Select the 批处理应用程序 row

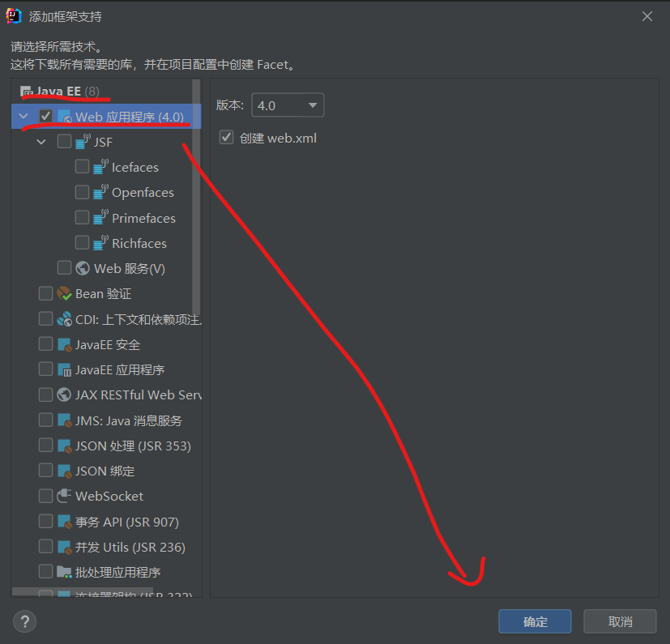(x=107, y=572)
